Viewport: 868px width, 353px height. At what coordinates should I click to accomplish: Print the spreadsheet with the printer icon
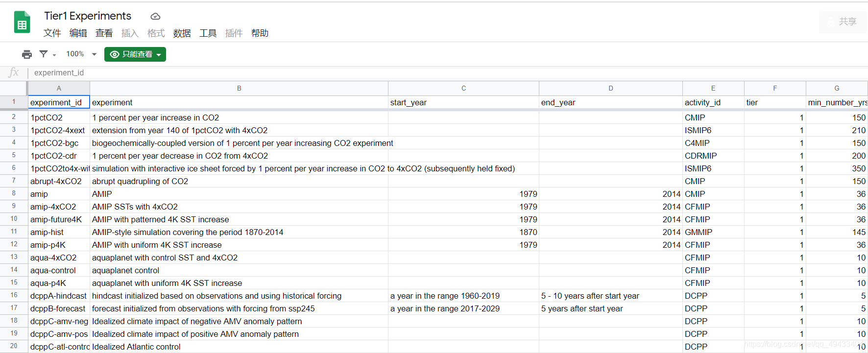coord(27,54)
